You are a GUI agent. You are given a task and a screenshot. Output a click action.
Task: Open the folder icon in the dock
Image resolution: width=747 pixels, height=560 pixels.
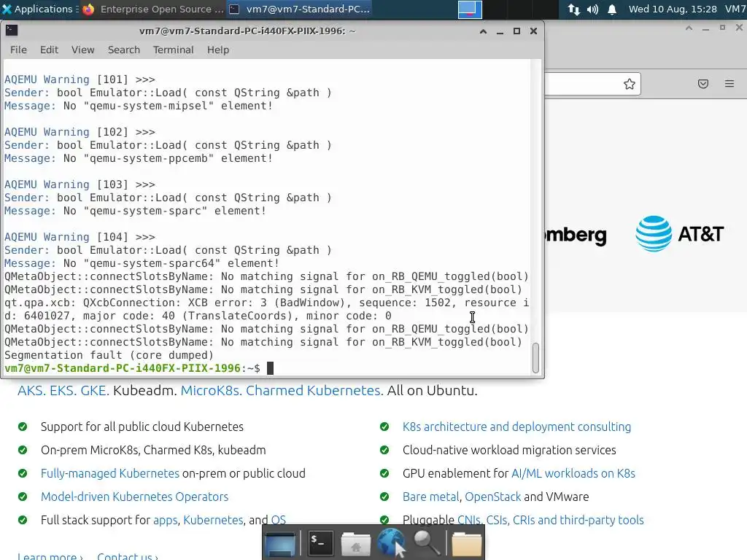[466, 544]
